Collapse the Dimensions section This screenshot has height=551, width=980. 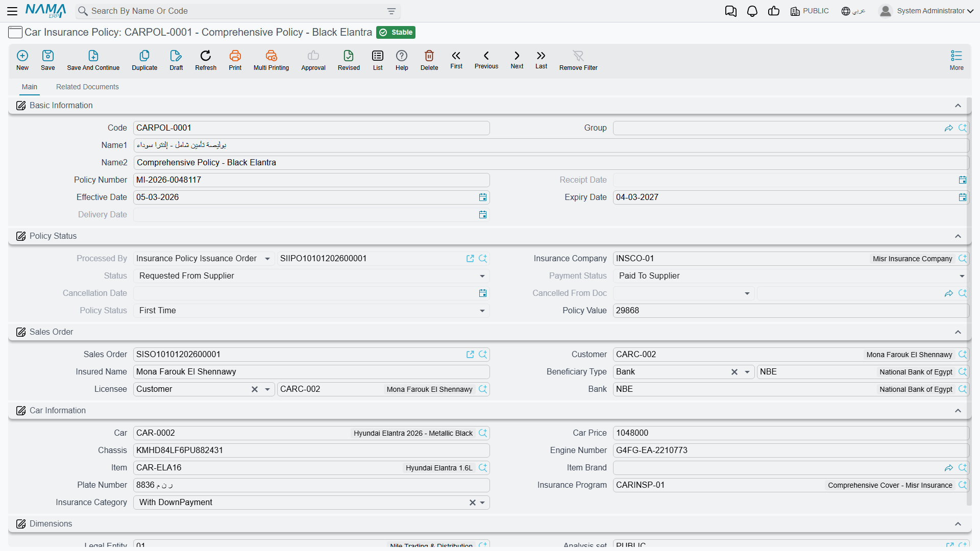(x=958, y=524)
